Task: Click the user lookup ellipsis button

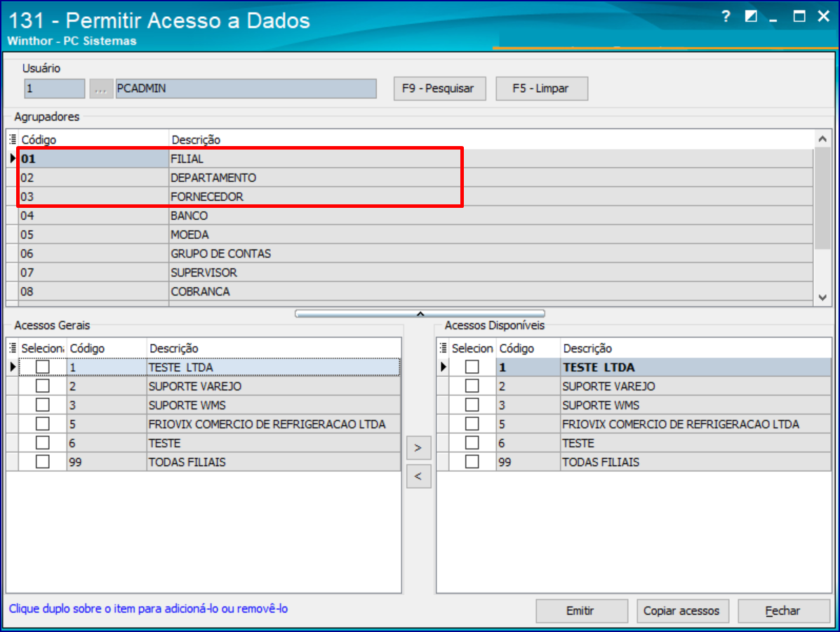Action: tap(101, 89)
